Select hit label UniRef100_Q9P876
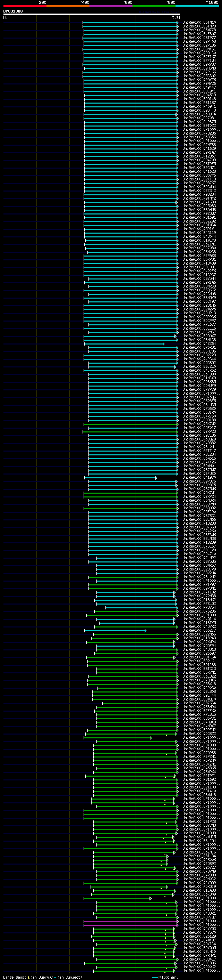The image size is (222, 980). point(199,481)
